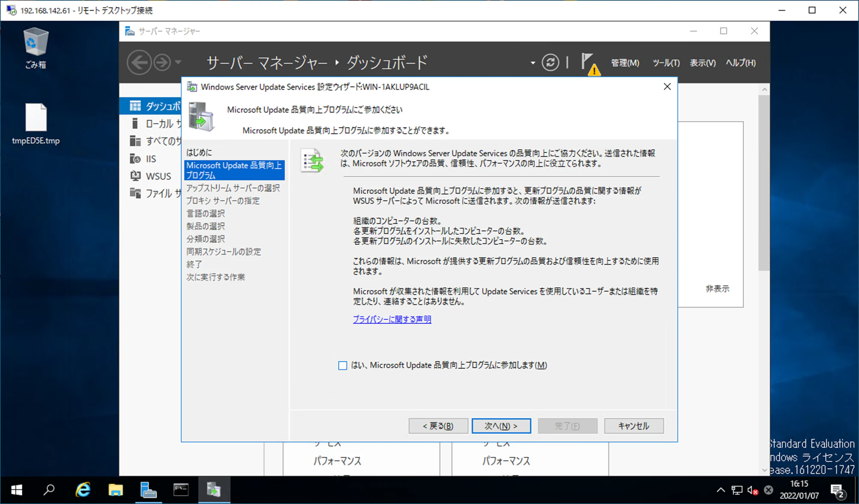
Task: Click left パフォーマンス entry in Server Manager
Action: coord(337,461)
